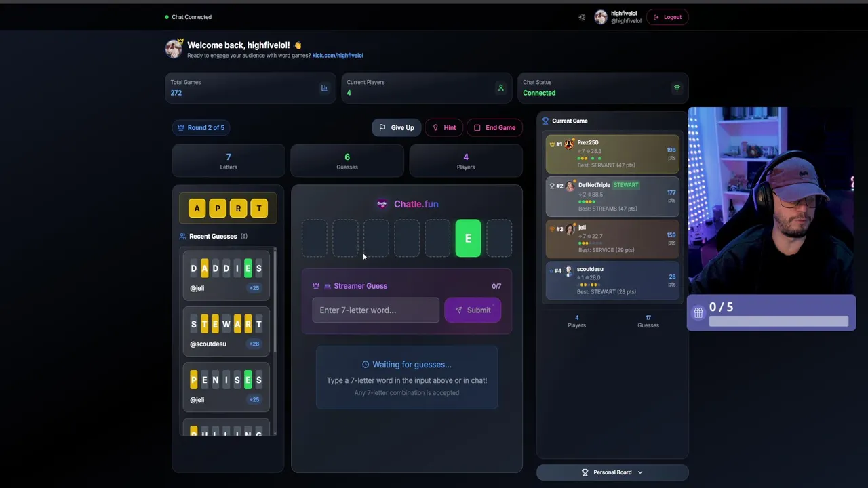Select the #2 DefNotTriple leaderboard card
Viewport: 868px width, 488px height.
click(612, 197)
